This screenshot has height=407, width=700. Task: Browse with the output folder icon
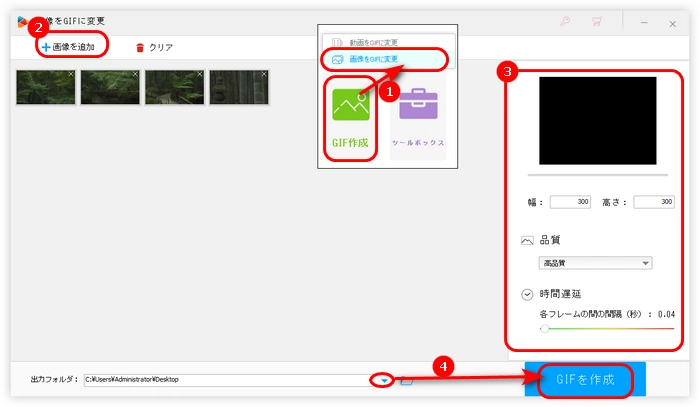406,381
